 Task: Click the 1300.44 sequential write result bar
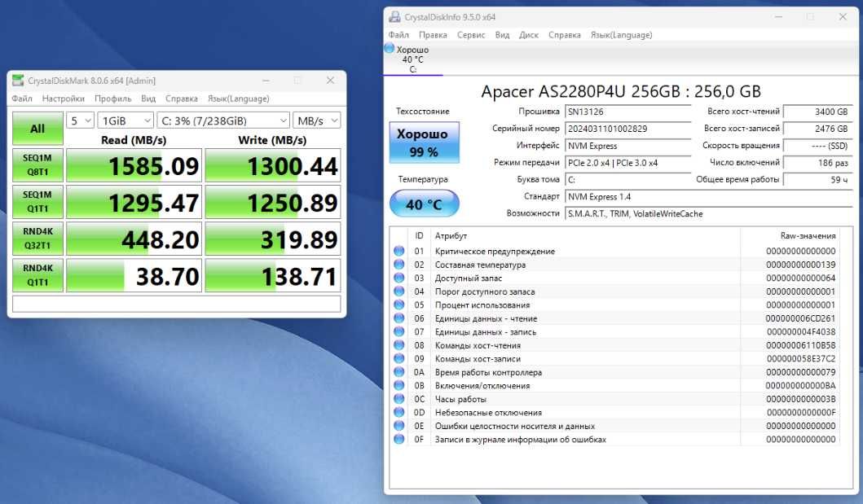(x=273, y=165)
